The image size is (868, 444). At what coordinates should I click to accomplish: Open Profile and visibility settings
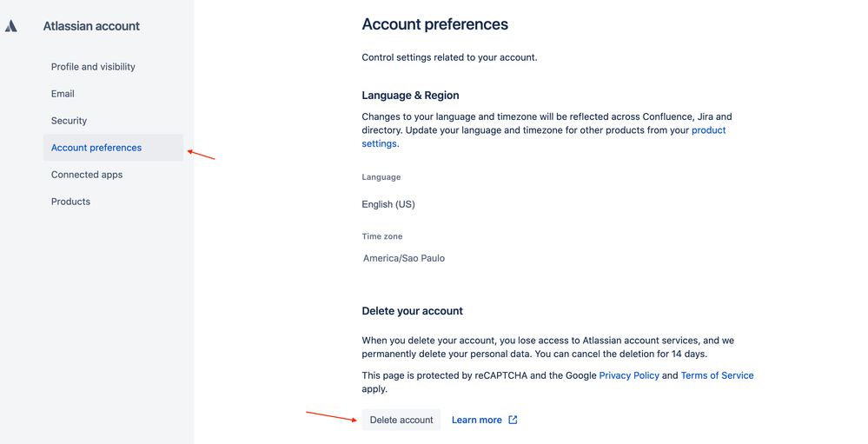click(93, 67)
